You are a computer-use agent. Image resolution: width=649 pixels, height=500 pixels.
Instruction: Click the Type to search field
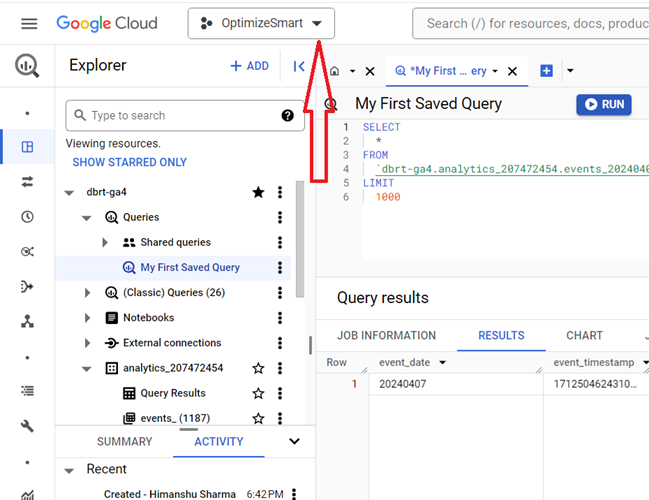[185, 115]
